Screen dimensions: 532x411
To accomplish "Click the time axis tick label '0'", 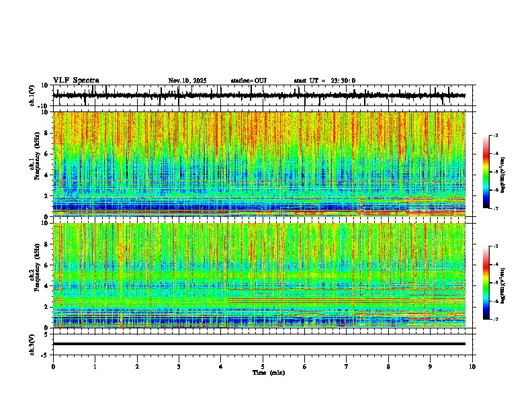I will click(53, 367).
